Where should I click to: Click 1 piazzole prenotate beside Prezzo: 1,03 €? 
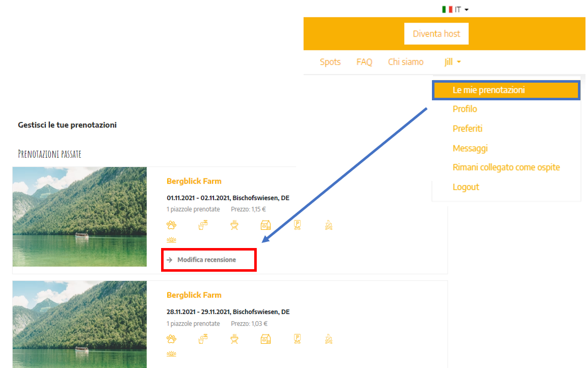pyautogui.click(x=193, y=323)
